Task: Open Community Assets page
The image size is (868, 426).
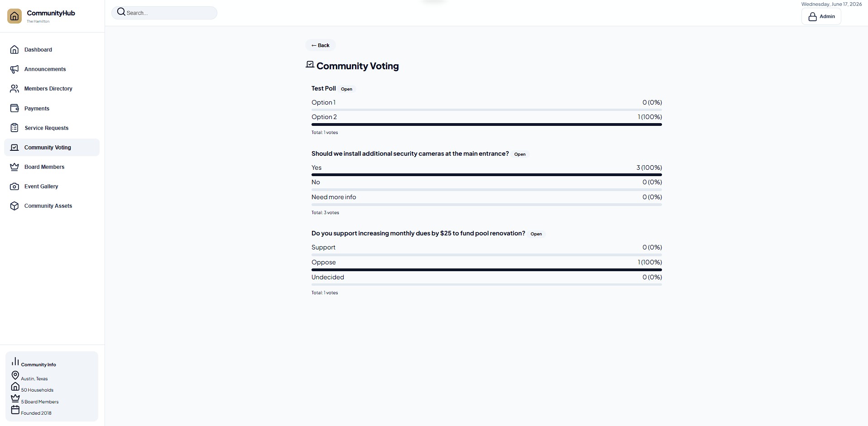Action: pos(52,206)
